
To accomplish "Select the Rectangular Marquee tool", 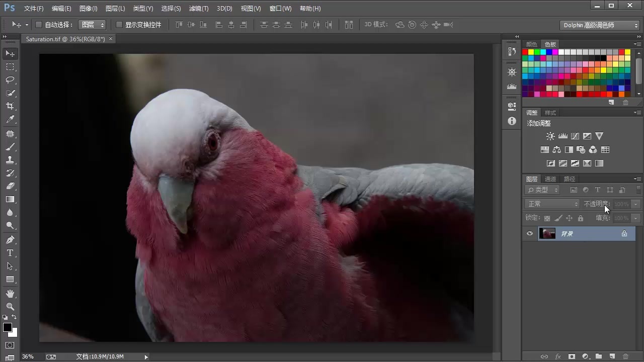I will pyautogui.click(x=10, y=67).
